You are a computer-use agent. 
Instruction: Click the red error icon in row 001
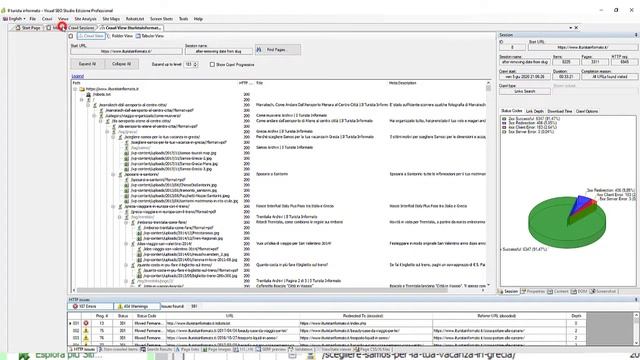[86, 323]
